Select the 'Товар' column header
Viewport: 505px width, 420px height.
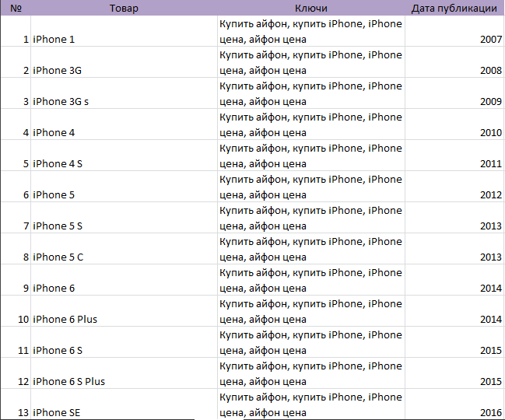click(x=124, y=8)
